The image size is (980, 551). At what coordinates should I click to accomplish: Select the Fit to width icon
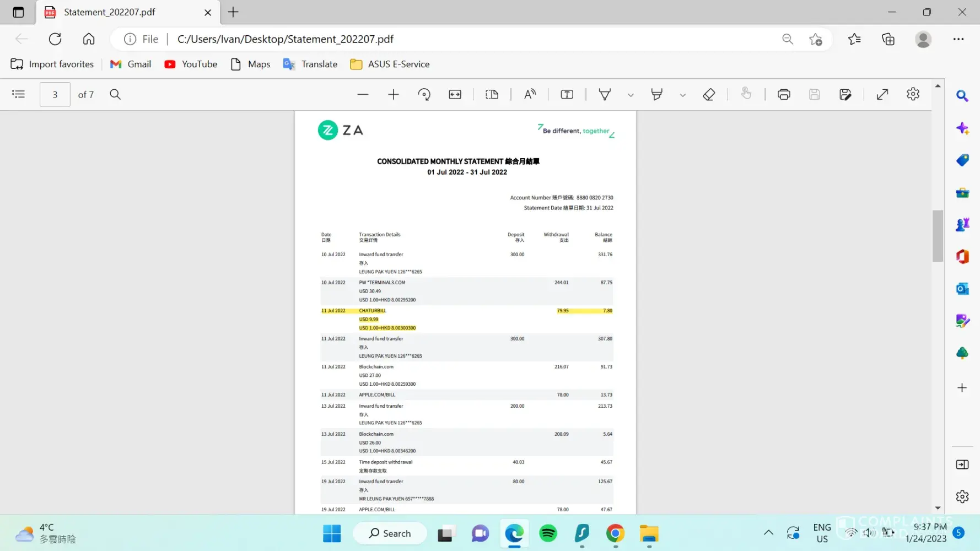(455, 95)
